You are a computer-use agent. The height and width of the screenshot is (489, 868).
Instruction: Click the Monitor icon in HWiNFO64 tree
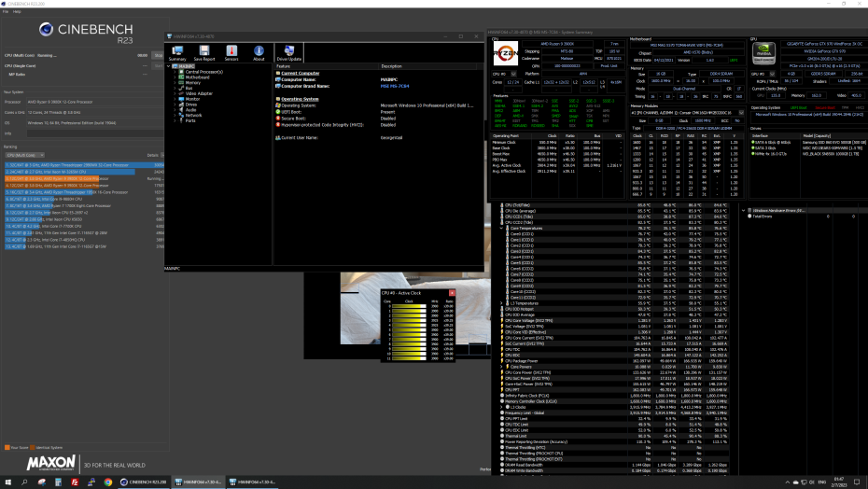tap(181, 99)
